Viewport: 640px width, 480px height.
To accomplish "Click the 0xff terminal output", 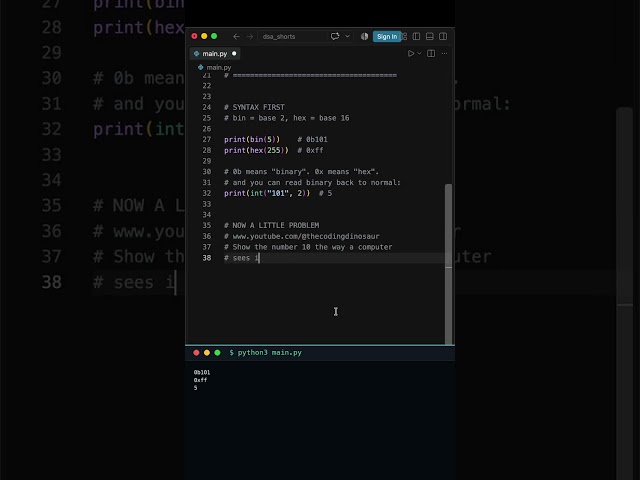I will [200, 380].
